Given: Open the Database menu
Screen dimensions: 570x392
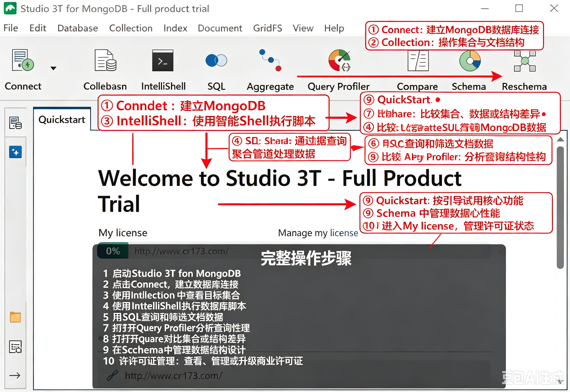Looking at the screenshot, I should [77, 28].
